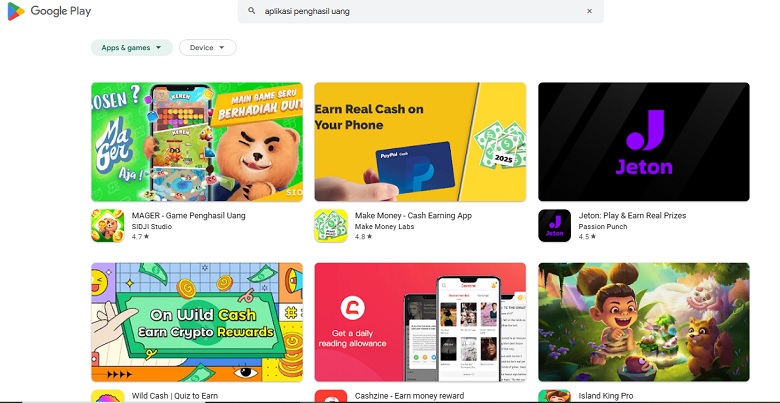Open the MAGER app icon
Image resolution: width=780 pixels, height=403 pixels.
107,225
